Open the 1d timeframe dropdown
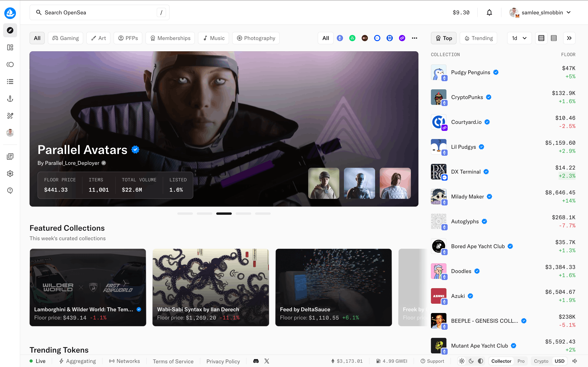The width and height of the screenshot is (588, 367). point(519,38)
